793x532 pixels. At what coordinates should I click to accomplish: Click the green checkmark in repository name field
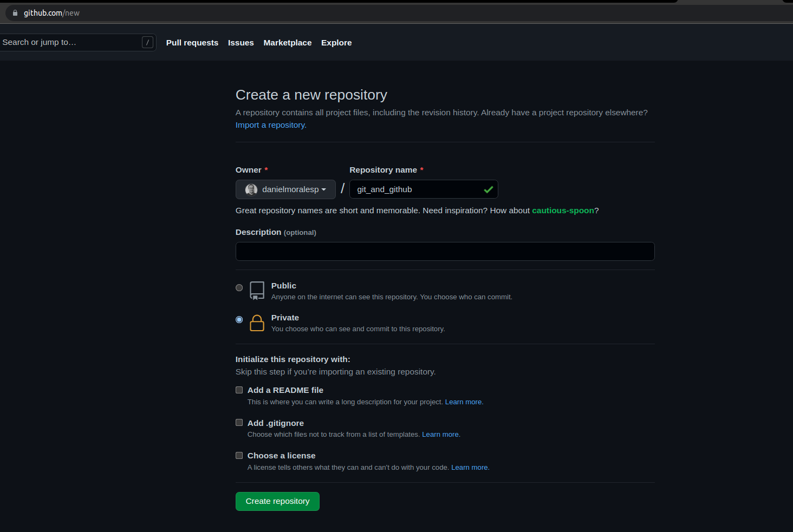[x=489, y=189]
